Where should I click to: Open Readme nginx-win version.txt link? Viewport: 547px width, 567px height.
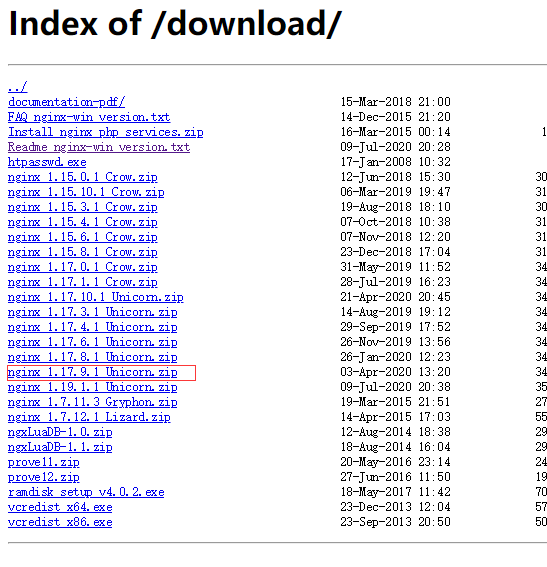[99, 147]
